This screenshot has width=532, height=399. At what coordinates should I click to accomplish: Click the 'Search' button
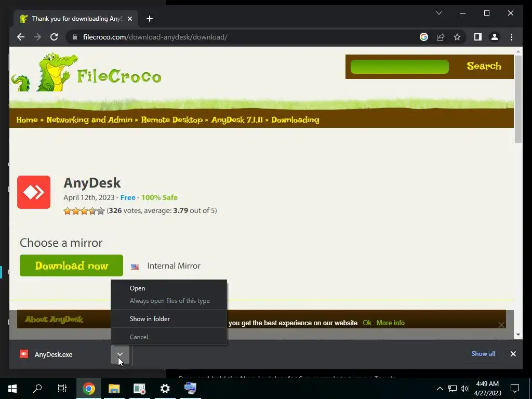point(484,66)
